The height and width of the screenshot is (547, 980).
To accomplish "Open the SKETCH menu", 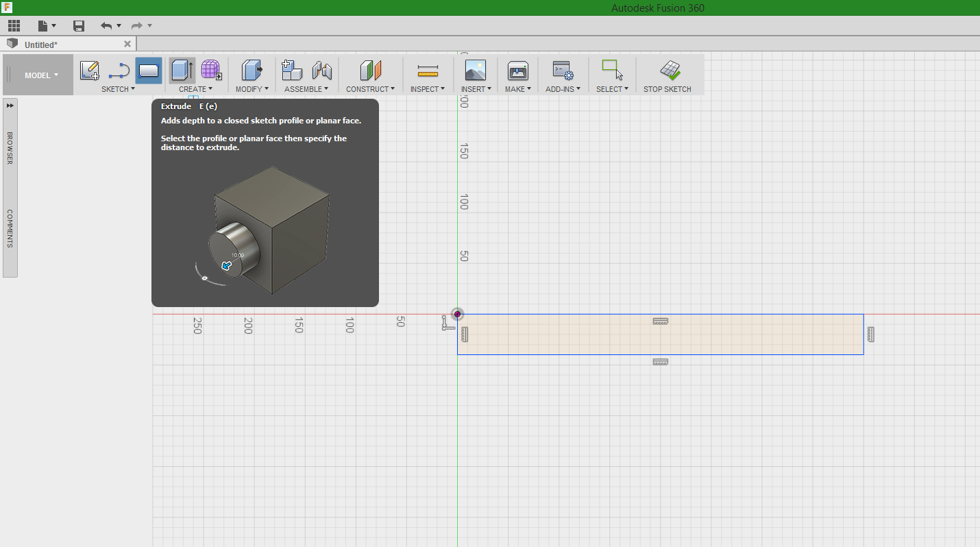I will 118,89.
